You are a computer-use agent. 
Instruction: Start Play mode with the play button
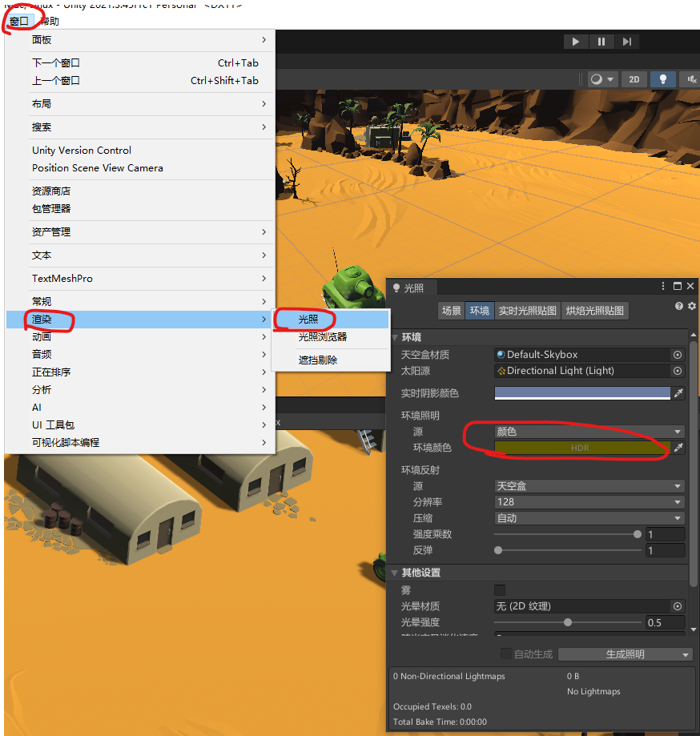coord(576,42)
